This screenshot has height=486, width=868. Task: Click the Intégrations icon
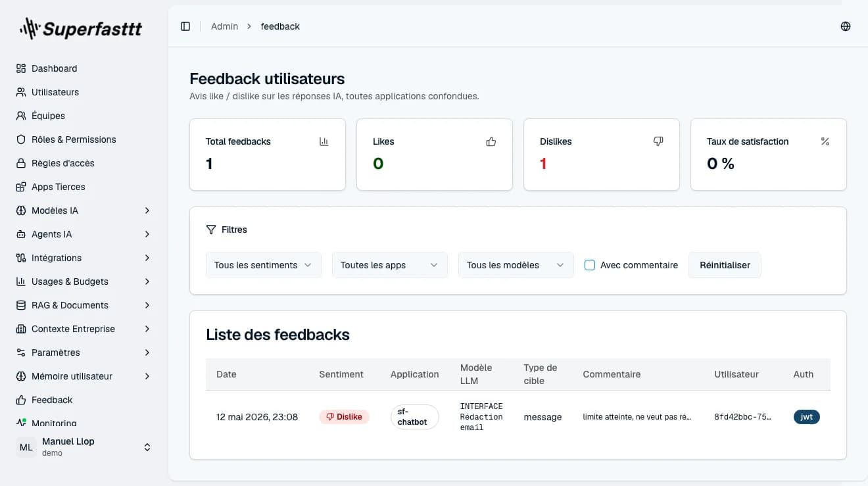(x=21, y=258)
